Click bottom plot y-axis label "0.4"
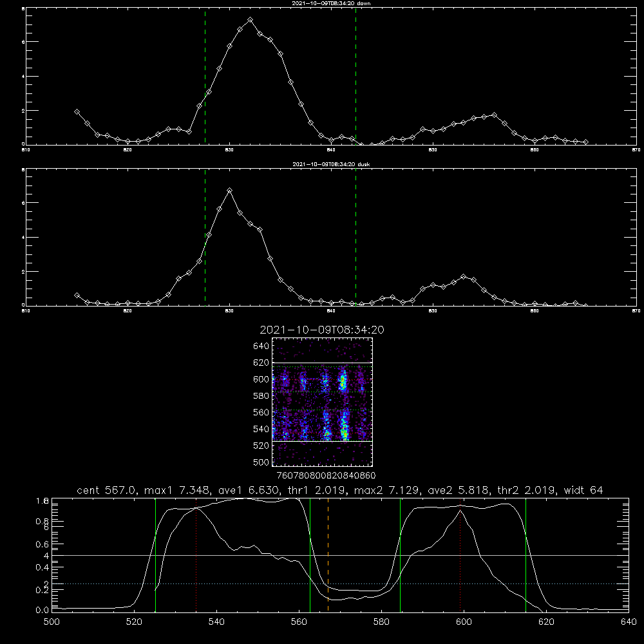The height and width of the screenshot is (644, 644). tap(43, 567)
